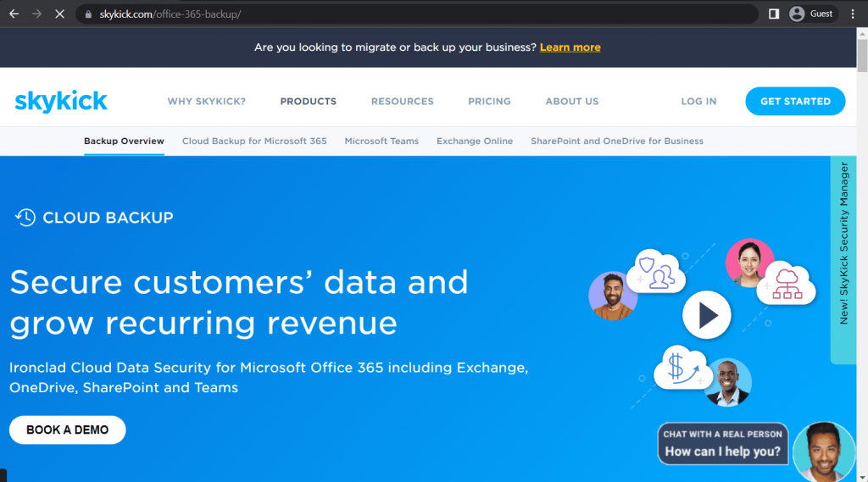
Task: Switch to the Exchange Online tab
Action: coord(475,141)
